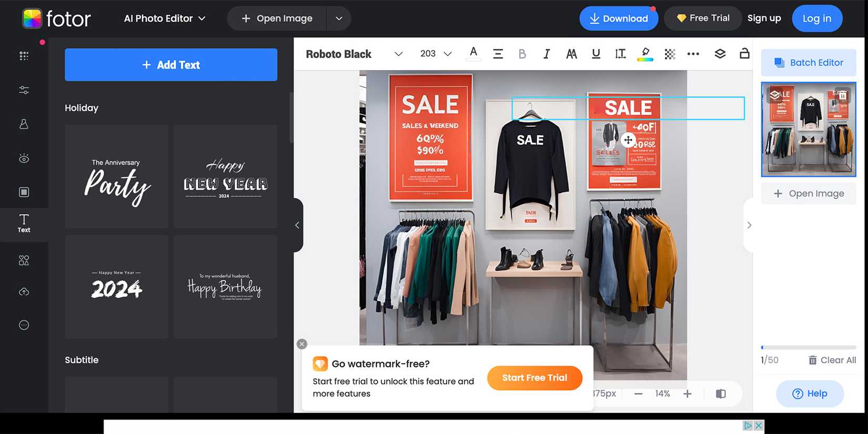Open the text color picker
This screenshot has height=434, width=868.
(x=473, y=54)
